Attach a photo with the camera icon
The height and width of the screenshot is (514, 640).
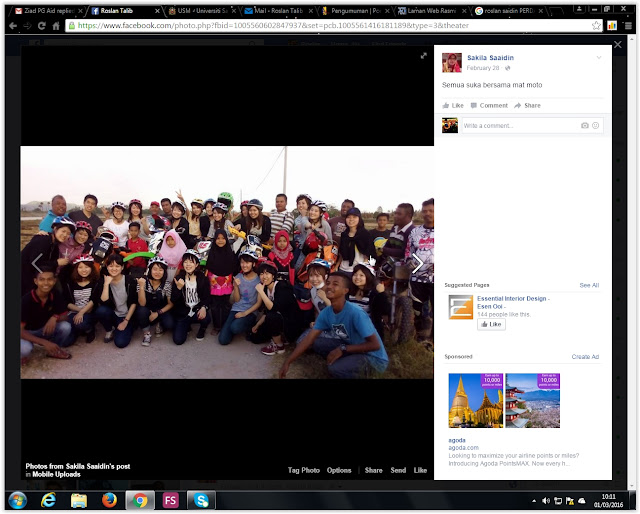pos(584,125)
